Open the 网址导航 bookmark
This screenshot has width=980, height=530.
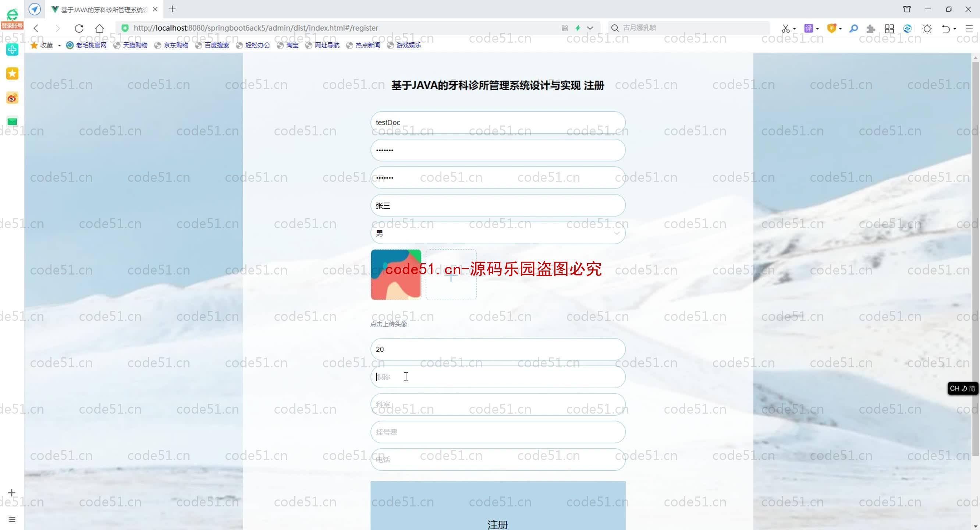click(323, 45)
